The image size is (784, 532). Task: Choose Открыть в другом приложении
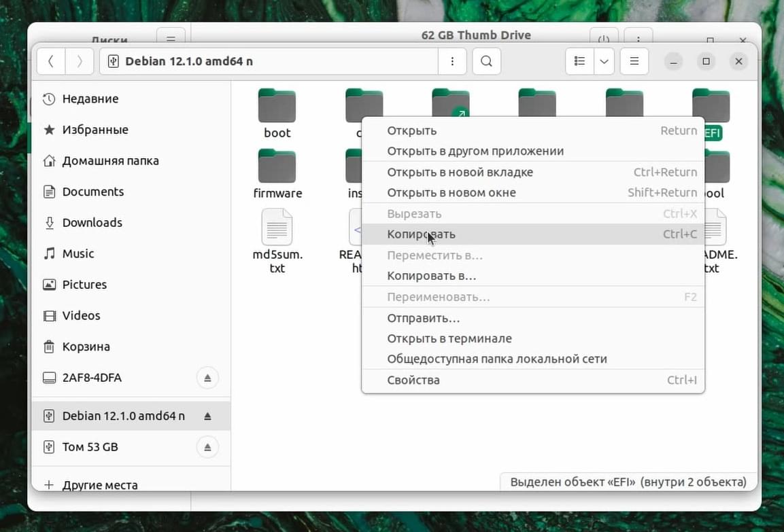533,151
